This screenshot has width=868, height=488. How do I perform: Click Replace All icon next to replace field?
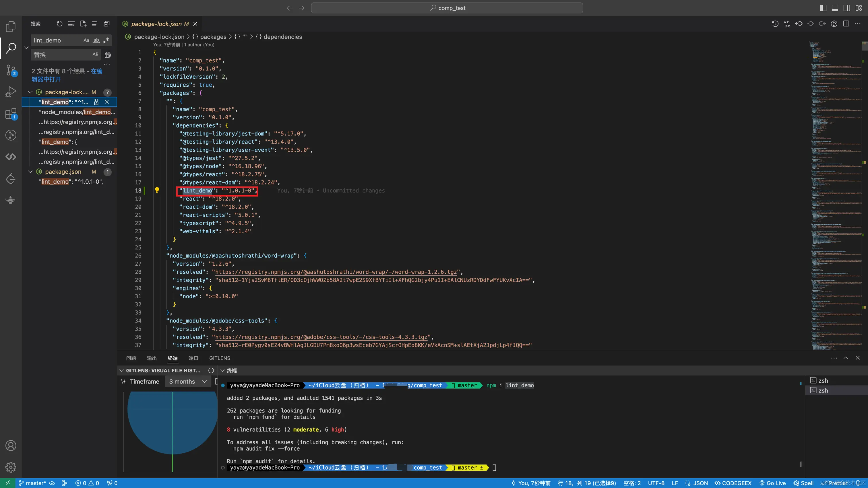pos(108,55)
